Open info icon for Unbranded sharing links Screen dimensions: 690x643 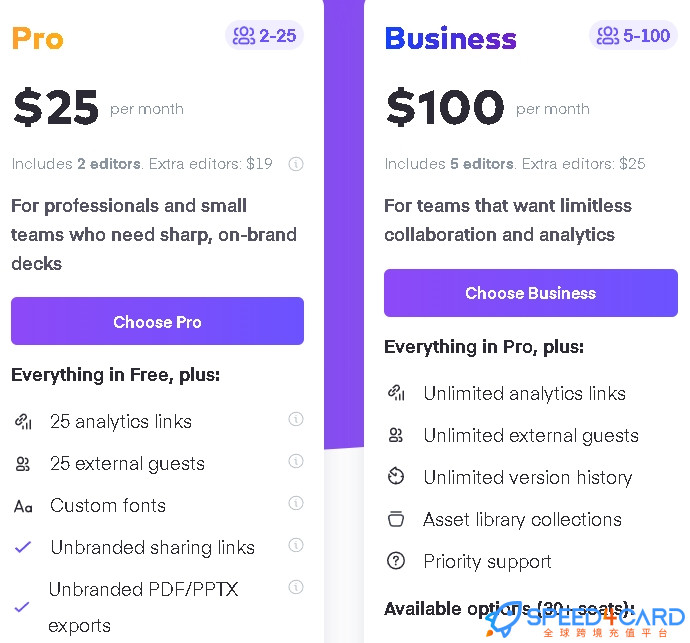pos(296,545)
